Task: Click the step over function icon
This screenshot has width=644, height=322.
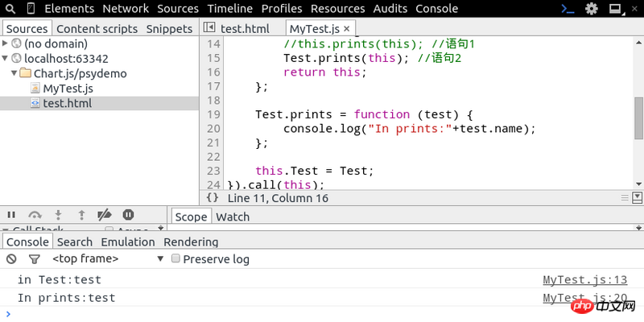Action: coord(35,215)
